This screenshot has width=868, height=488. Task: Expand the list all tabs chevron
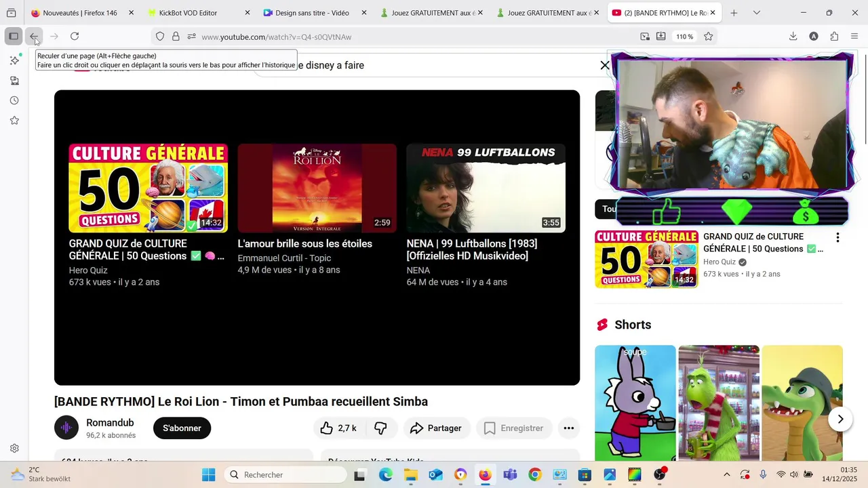[757, 13]
